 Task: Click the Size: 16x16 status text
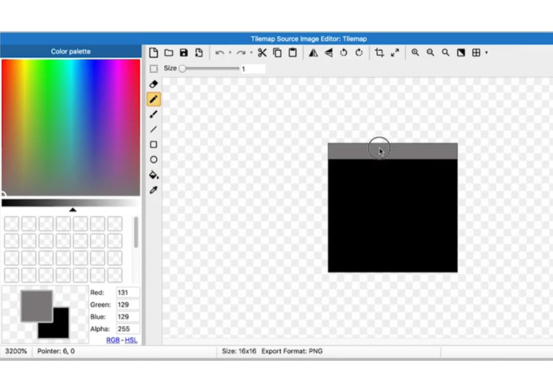(238, 351)
